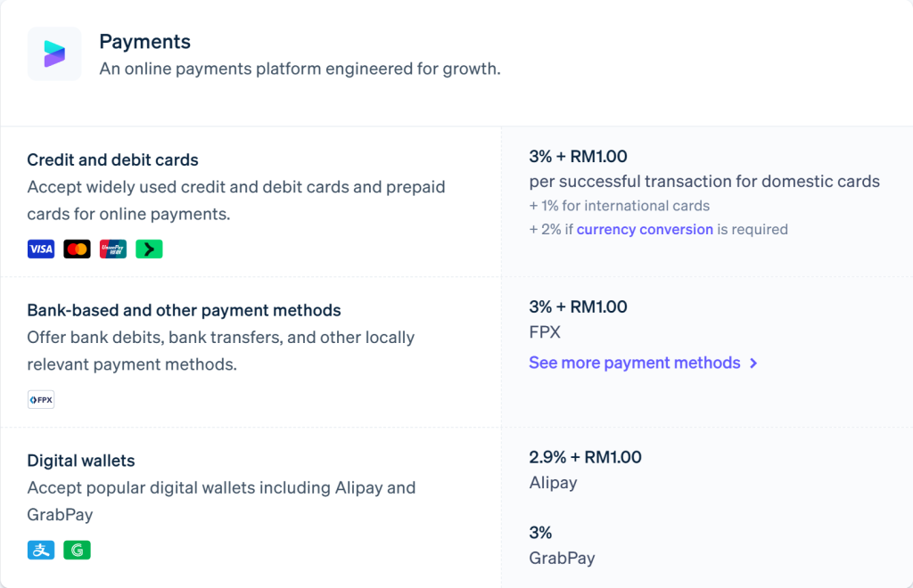
Task: Click the 3% GrabPay price
Action: coord(540,533)
